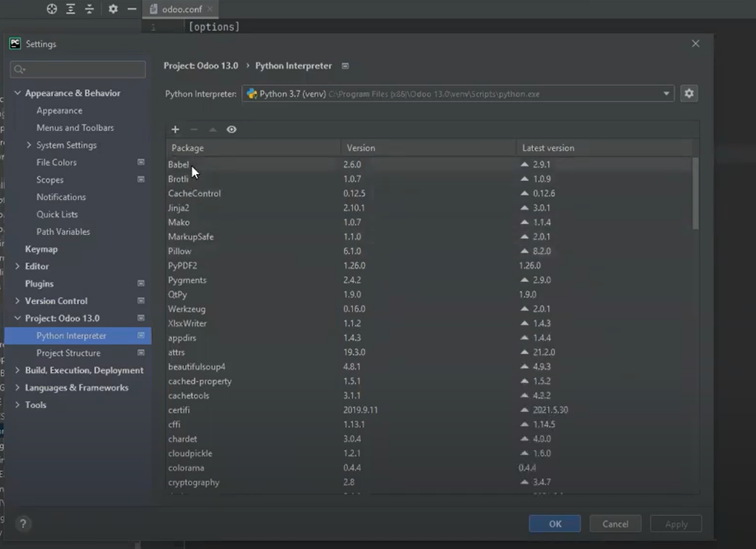
Task: Expand Build, Execution, Deployment section
Action: click(18, 370)
